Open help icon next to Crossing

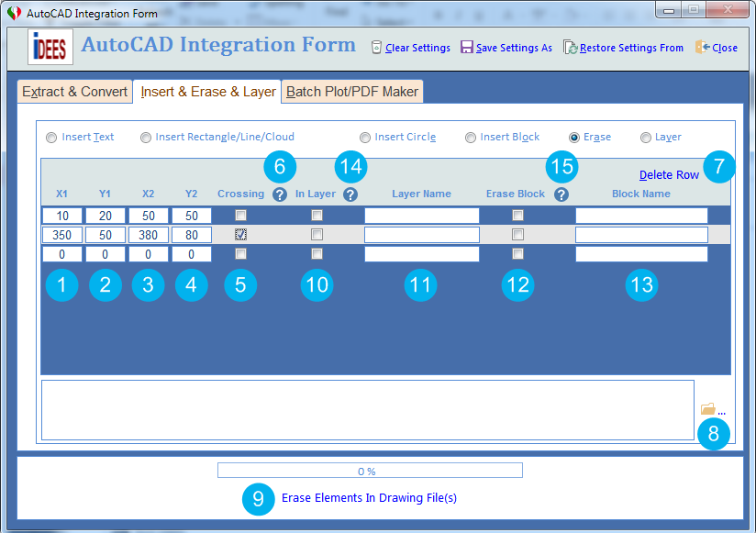pos(280,194)
